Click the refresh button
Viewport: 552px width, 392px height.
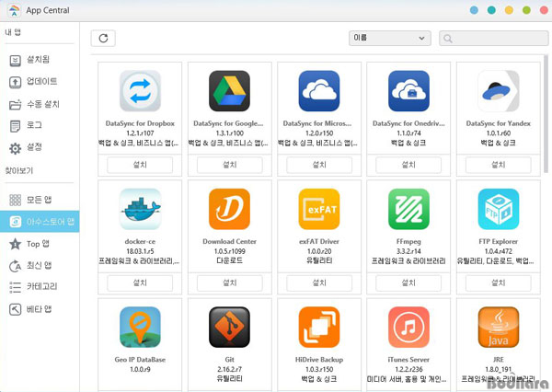point(103,38)
